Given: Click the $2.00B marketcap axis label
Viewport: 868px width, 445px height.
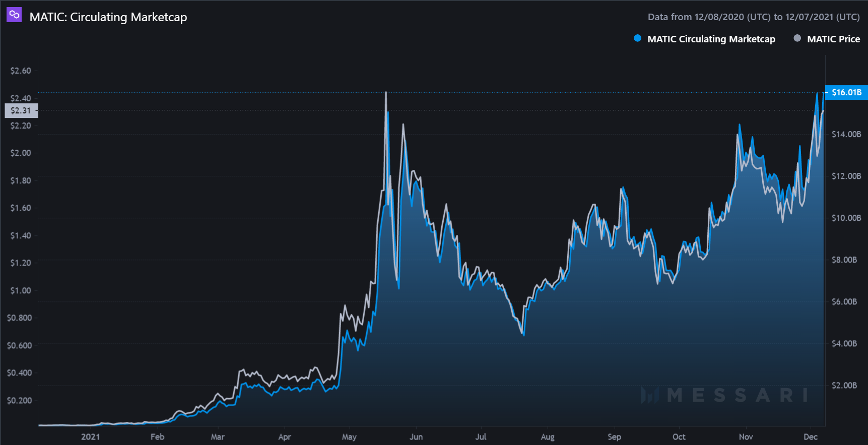Looking at the screenshot, I should click(844, 385).
